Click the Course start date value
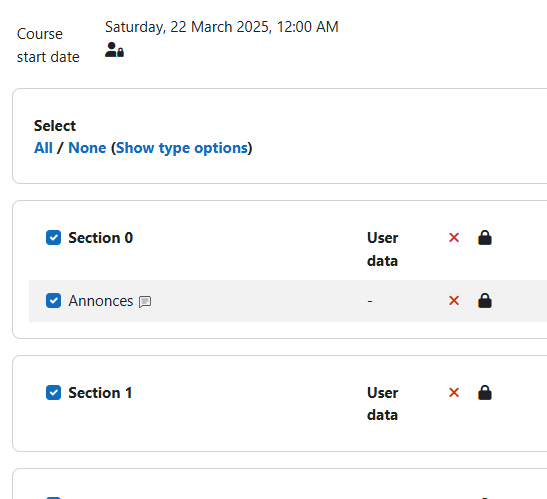547x499 pixels. pos(222,27)
